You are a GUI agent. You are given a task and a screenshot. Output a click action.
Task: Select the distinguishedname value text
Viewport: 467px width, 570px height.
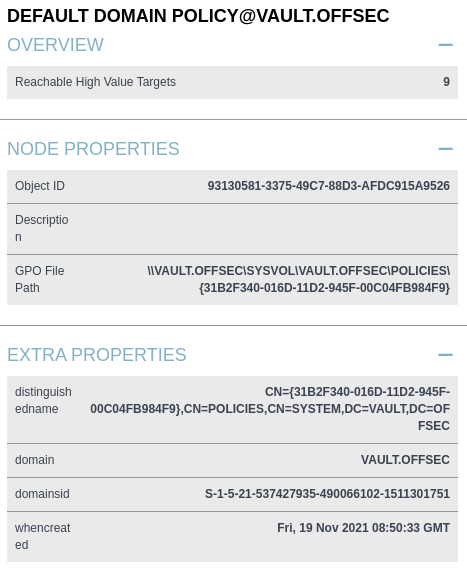pyautogui.click(x=270, y=409)
